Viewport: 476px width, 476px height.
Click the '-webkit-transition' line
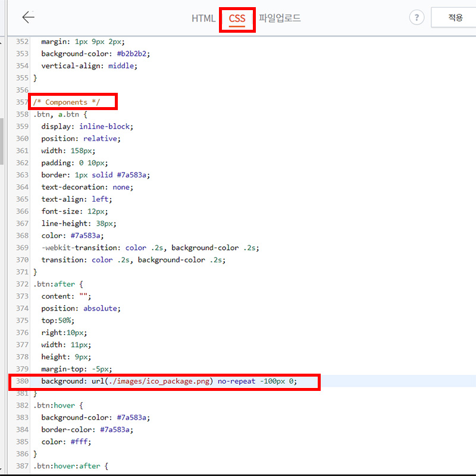pyautogui.click(x=151, y=248)
